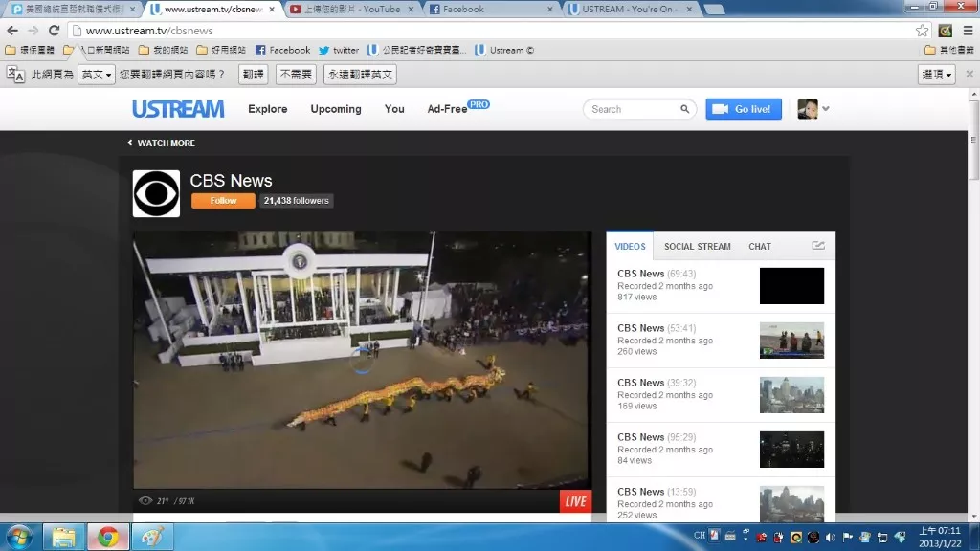The height and width of the screenshot is (551, 980).
Task: Click the live video player
Action: coord(362,361)
